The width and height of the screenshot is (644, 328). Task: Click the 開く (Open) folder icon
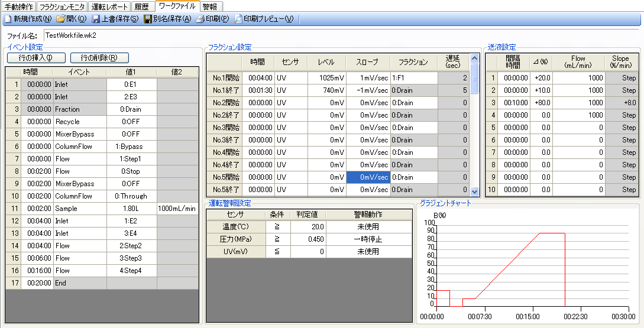pyautogui.click(x=61, y=19)
